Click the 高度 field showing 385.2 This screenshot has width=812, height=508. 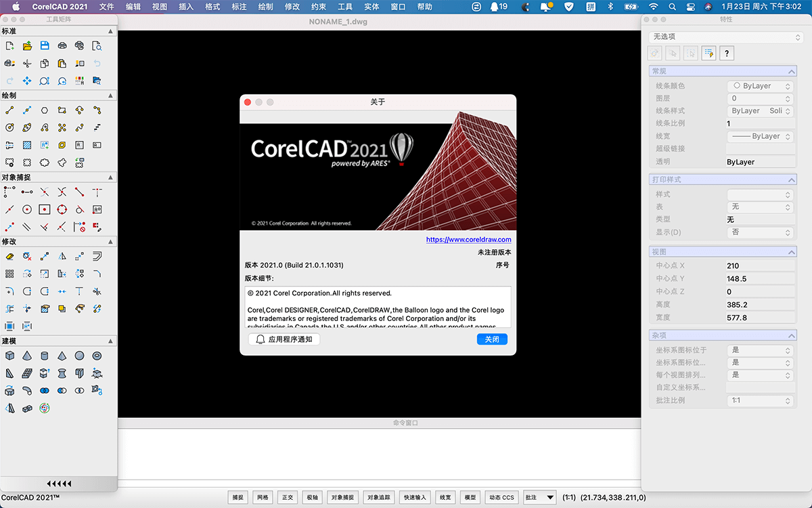tap(761, 305)
